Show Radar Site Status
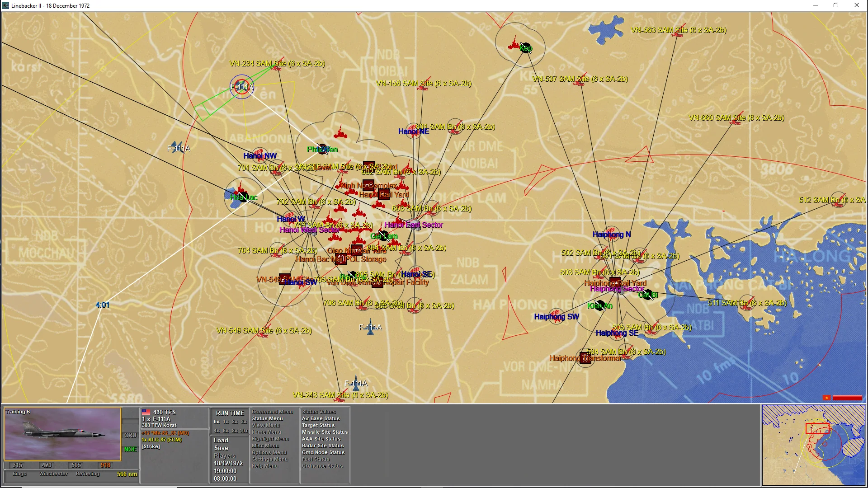The height and width of the screenshot is (488, 868). click(323, 446)
